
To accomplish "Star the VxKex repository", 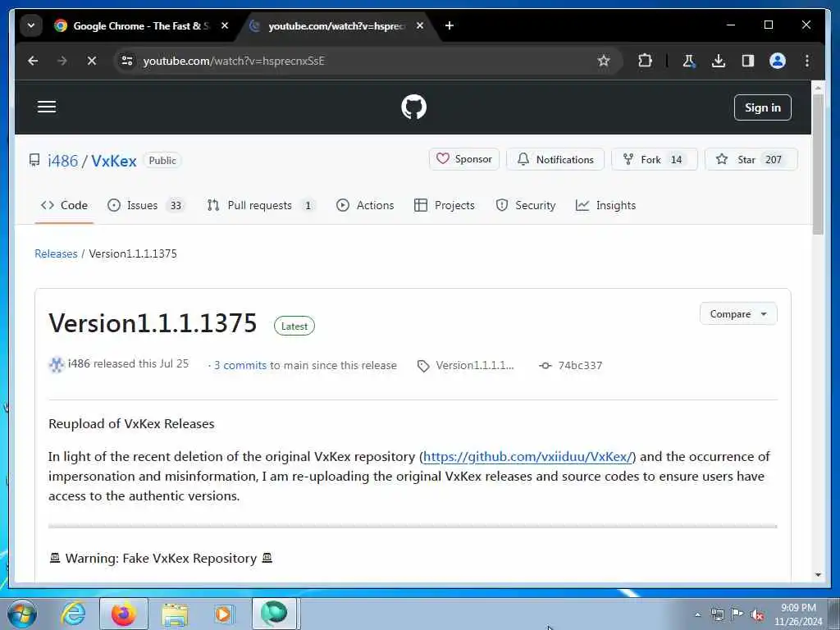I will coord(751,159).
